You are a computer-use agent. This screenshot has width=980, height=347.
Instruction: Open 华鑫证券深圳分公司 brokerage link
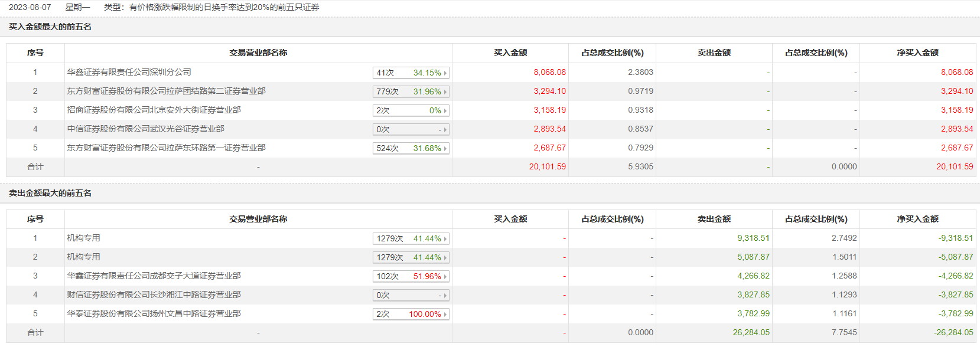click(129, 72)
